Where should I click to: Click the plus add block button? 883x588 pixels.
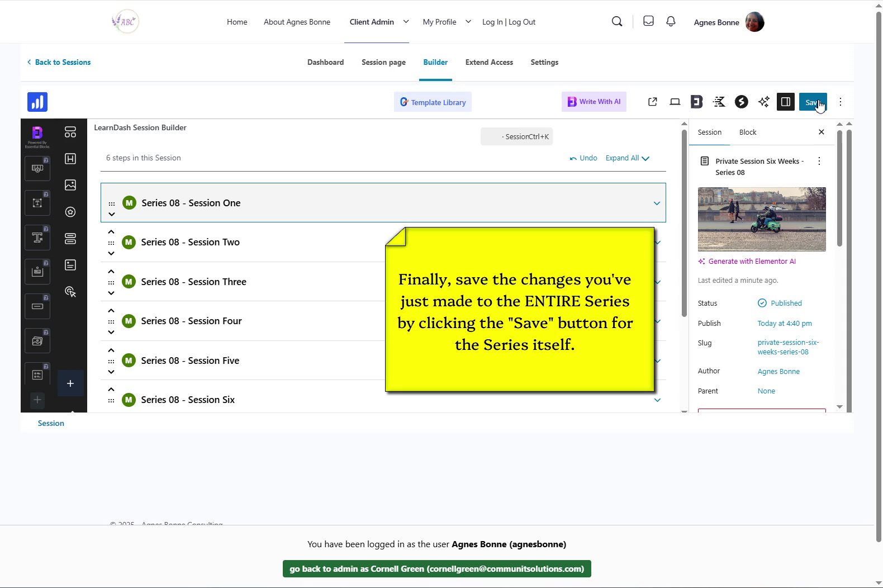pyautogui.click(x=70, y=383)
